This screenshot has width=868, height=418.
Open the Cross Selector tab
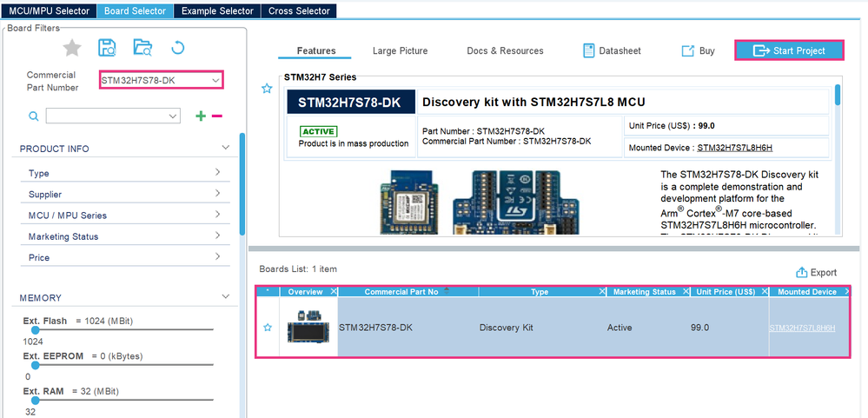click(299, 10)
